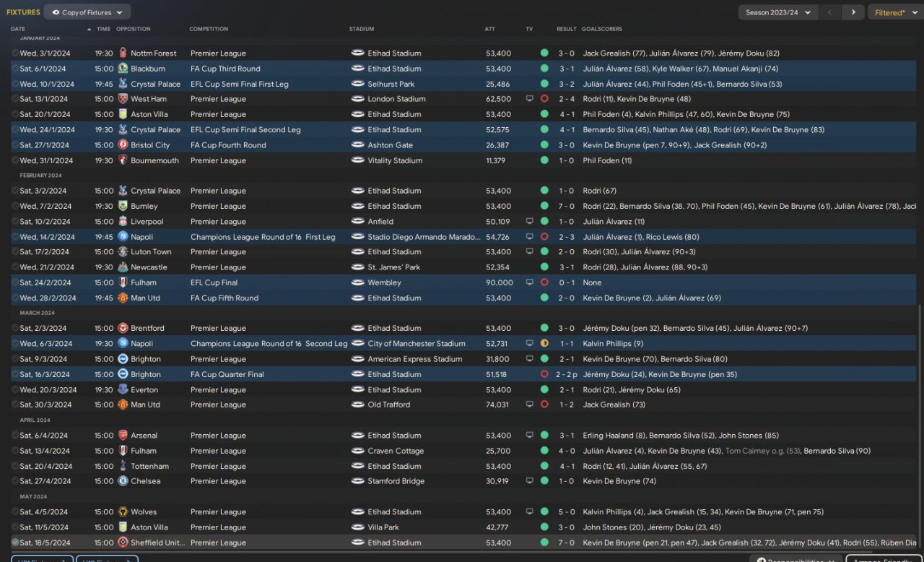Sort by the Stadium column header
This screenshot has width=924, height=562.
(x=362, y=29)
